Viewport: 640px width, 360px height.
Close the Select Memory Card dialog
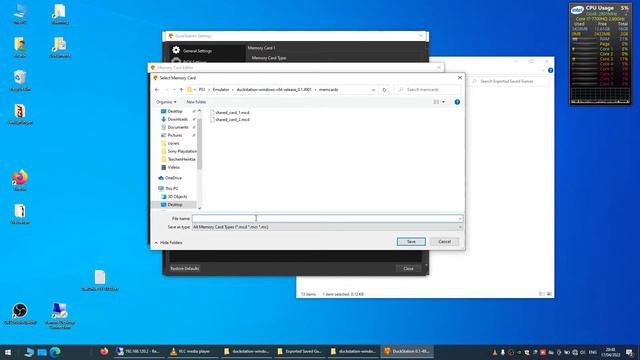(460, 78)
